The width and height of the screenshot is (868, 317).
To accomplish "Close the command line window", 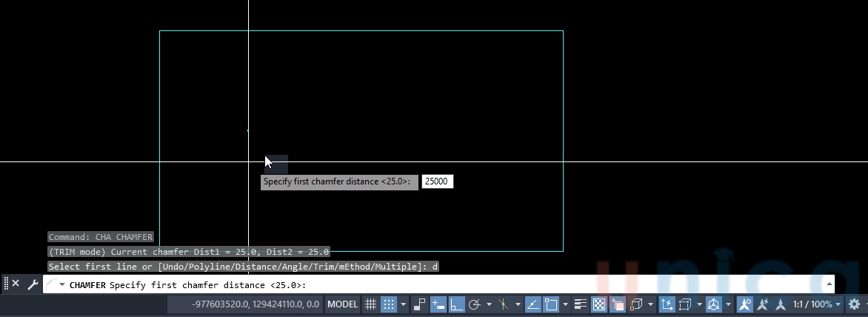I will tap(16, 283).
